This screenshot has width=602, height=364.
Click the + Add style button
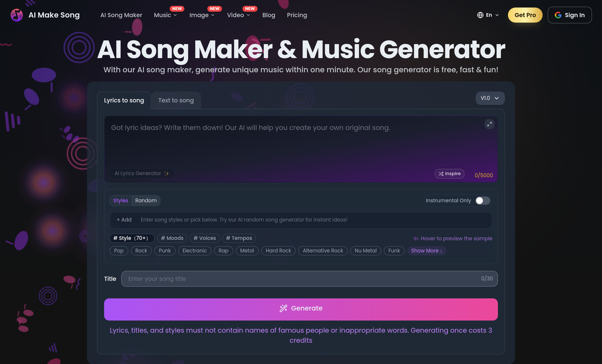point(124,220)
